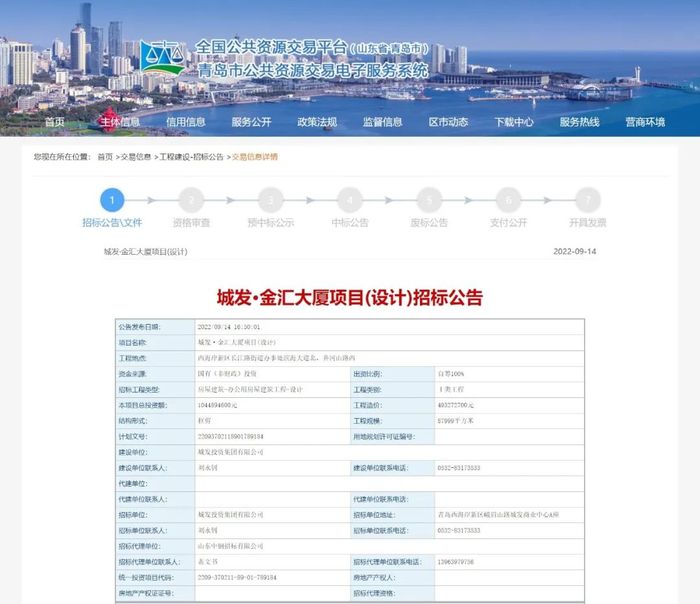Go to 交易信息 in the breadcrumb
The image size is (700, 604).
coord(136,157)
